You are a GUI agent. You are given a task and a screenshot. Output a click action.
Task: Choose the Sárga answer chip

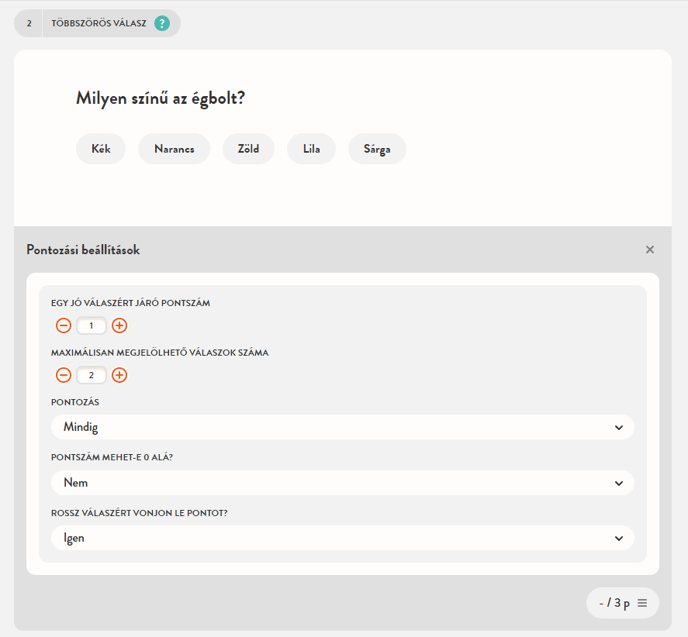point(377,149)
